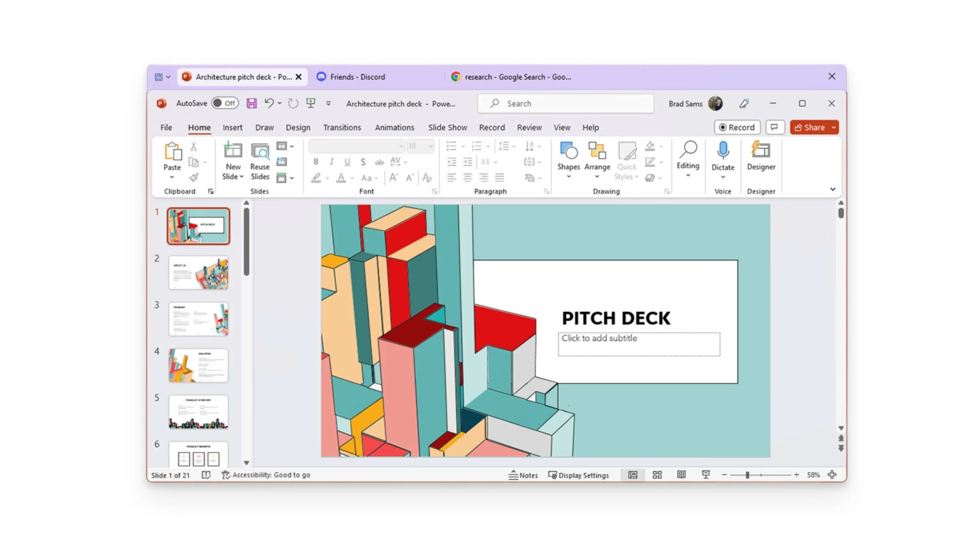Open the File menu
The width and height of the screenshot is (980, 551).
click(166, 127)
